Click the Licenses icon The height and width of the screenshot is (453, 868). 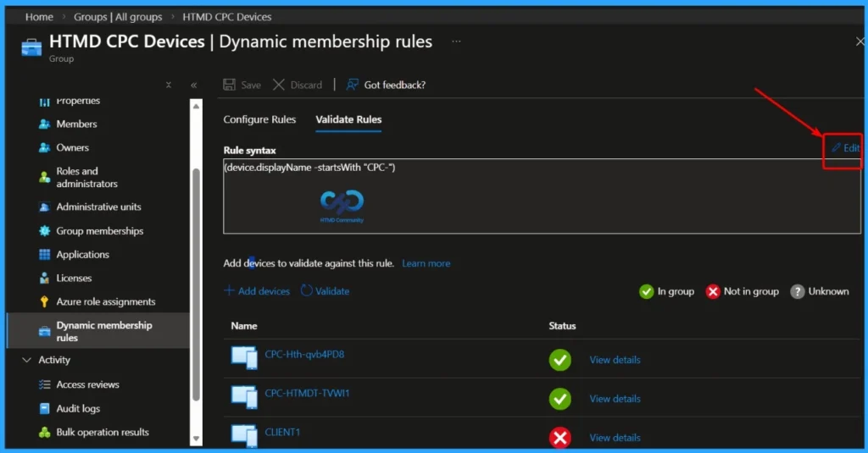point(44,279)
